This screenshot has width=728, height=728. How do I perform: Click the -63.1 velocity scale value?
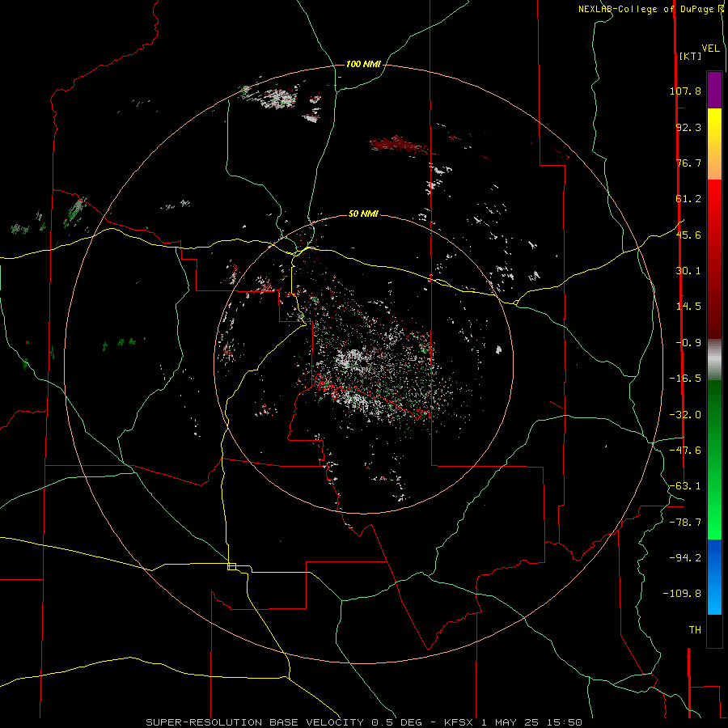685,486
